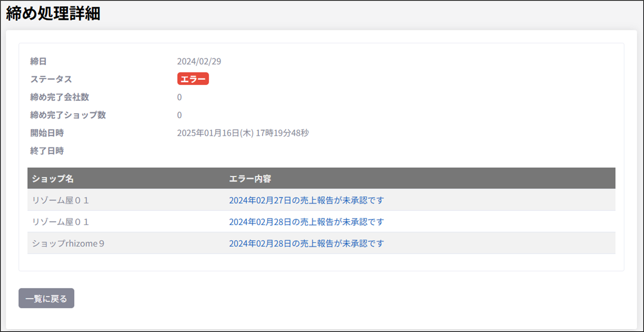This screenshot has height=332, width=644.
Task: Click the 締め処理詳細 page heading
Action: pos(53,14)
